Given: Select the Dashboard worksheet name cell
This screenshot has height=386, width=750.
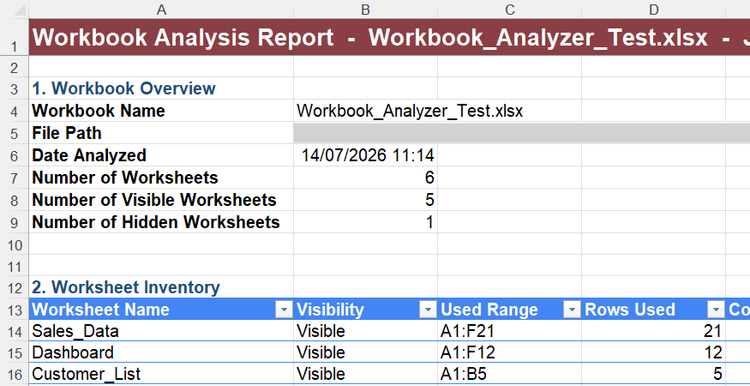Looking at the screenshot, I should 161,352.
